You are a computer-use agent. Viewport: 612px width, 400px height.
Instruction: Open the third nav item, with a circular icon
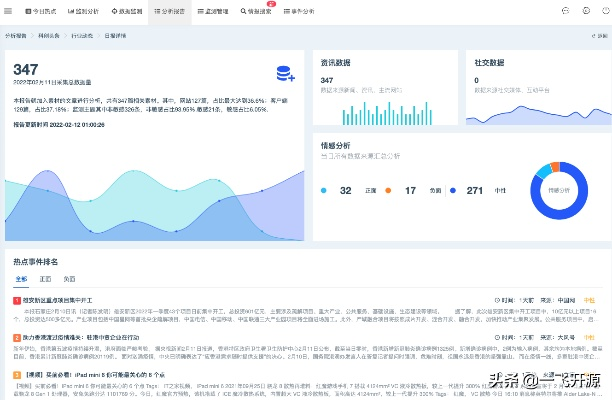(x=127, y=11)
